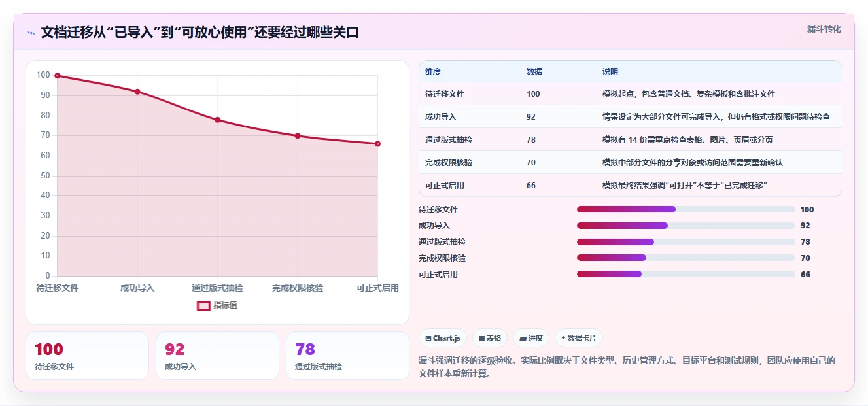Click the progress value 66
This screenshot has width=868, height=406.
pyautogui.click(x=805, y=275)
